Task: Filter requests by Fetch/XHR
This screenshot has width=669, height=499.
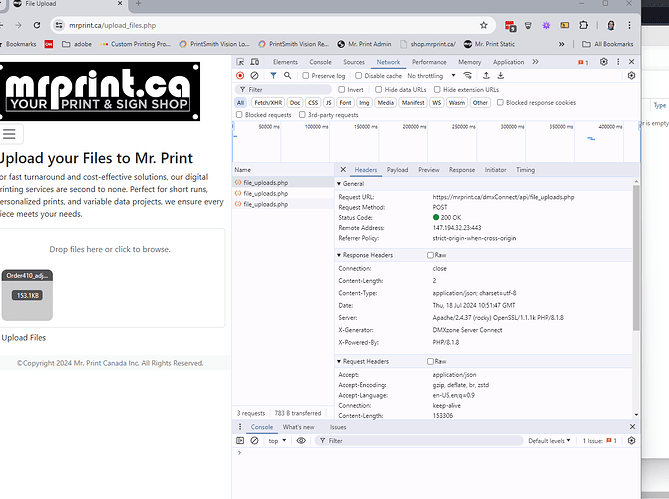Action: (x=268, y=102)
